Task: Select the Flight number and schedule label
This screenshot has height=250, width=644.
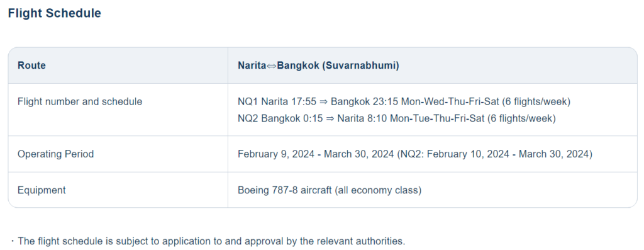Action: [80, 101]
